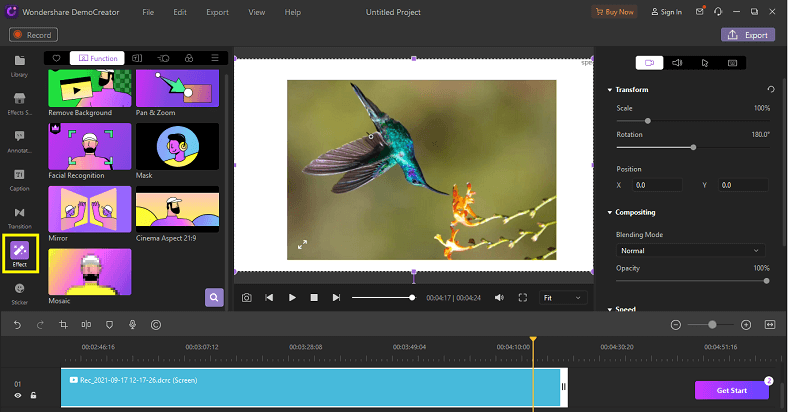800x412 pixels.
Task: Click the Rotation slider handle
Action: 693,147
